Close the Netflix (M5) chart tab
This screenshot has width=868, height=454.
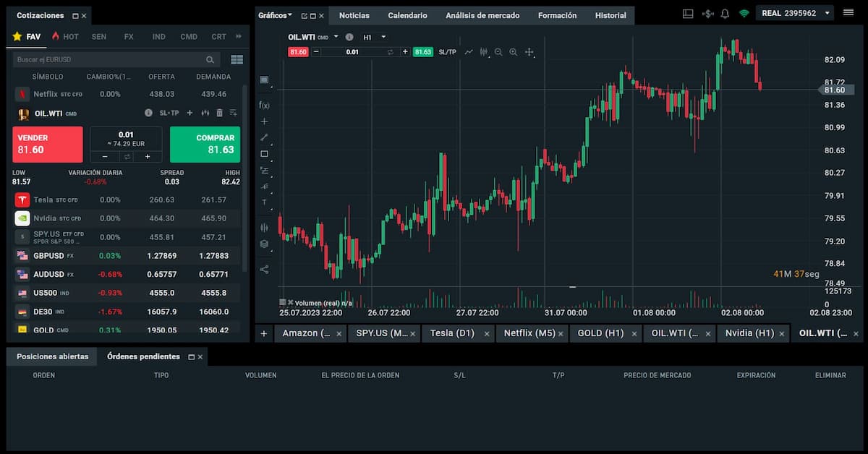pyautogui.click(x=560, y=334)
